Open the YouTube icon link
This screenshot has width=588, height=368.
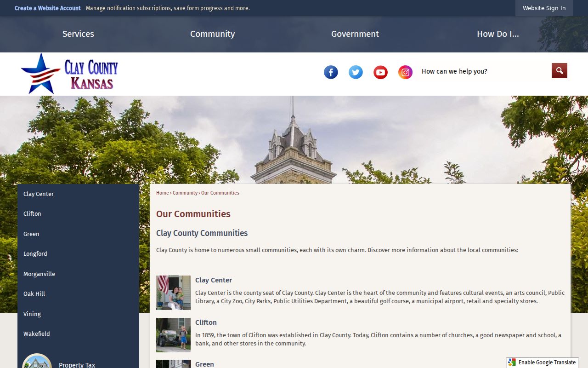(380, 72)
